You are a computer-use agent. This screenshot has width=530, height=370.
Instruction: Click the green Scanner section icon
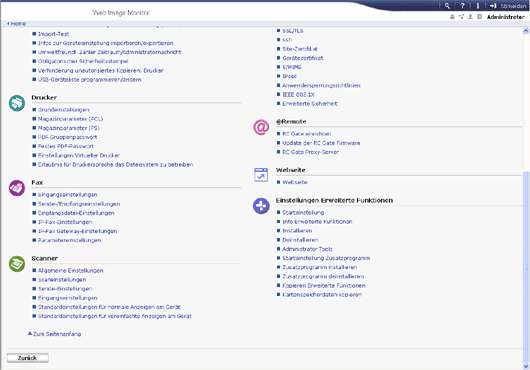click(x=17, y=264)
